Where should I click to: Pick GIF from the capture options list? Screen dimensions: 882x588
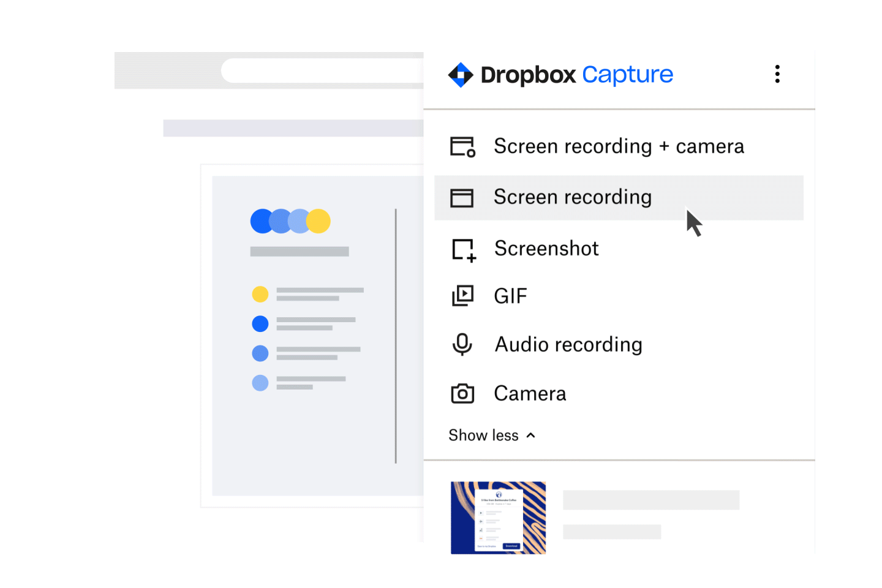pyautogui.click(x=510, y=296)
